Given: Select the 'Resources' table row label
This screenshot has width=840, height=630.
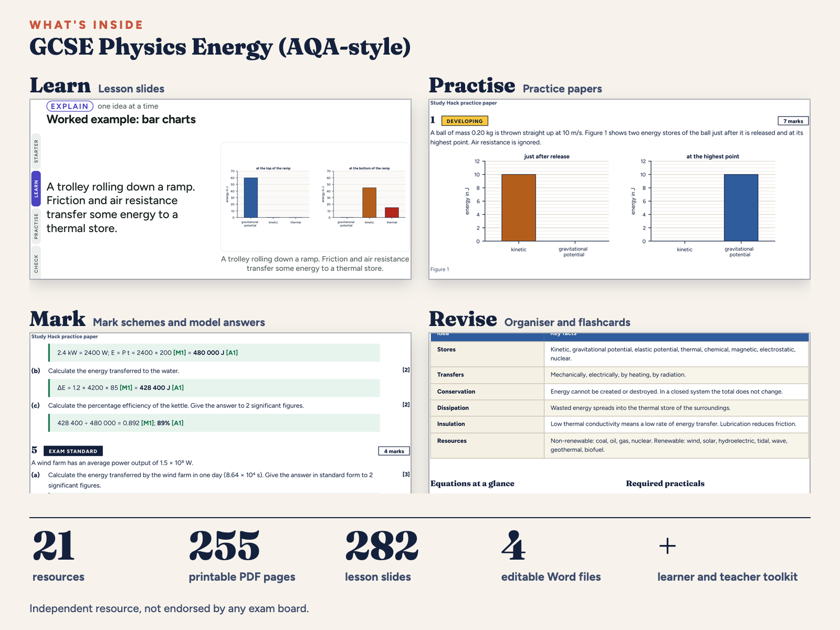Looking at the screenshot, I should click(452, 441).
